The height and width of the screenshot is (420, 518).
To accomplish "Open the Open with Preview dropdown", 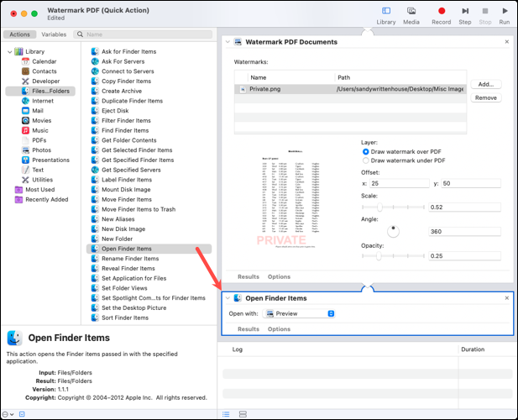I will (x=299, y=313).
